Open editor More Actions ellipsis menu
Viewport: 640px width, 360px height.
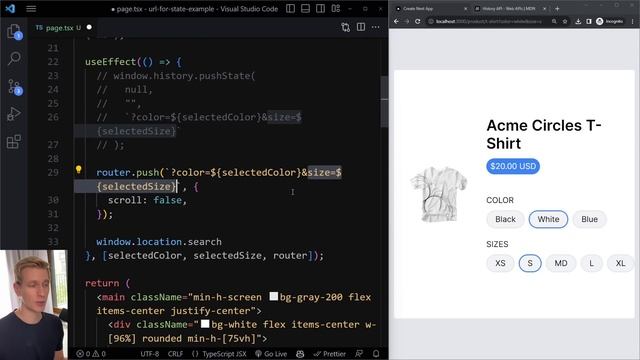[376, 27]
